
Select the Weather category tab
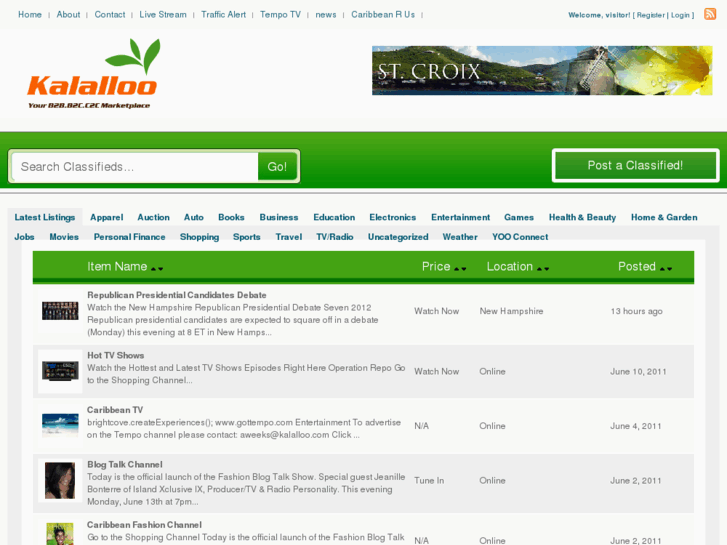pyautogui.click(x=460, y=237)
